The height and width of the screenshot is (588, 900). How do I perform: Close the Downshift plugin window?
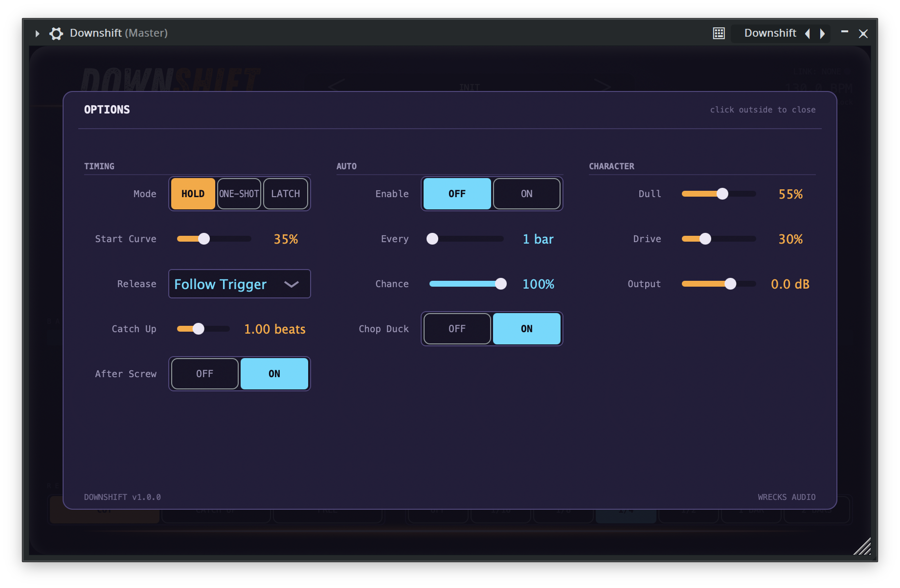863,33
